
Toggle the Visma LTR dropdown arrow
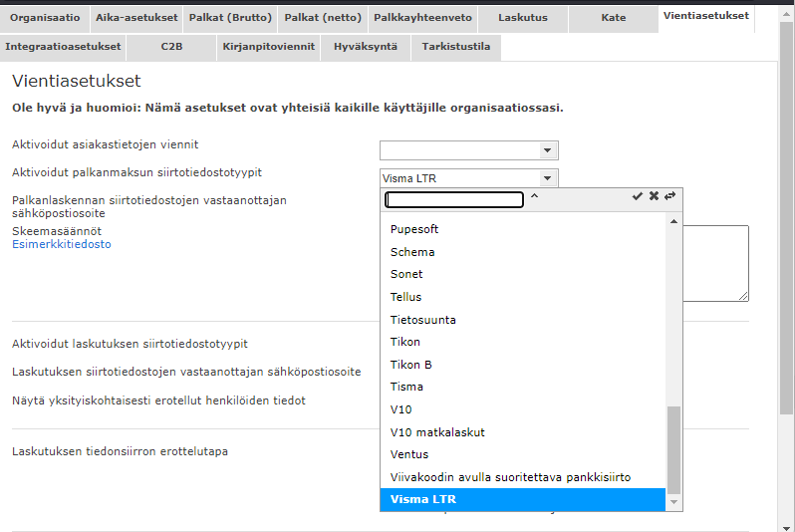(547, 178)
